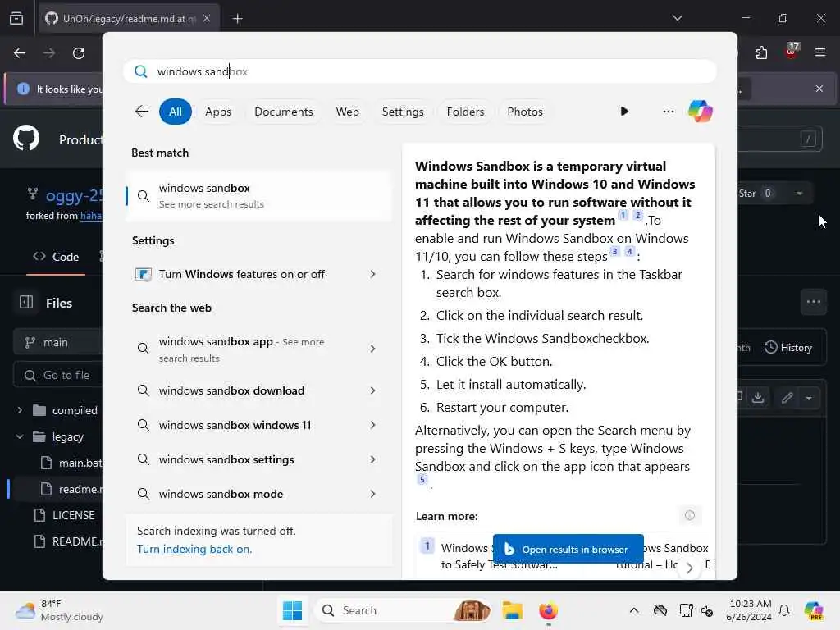This screenshot has height=630, width=840.
Task: Collapse the GitHub file tree panel icon
Action: 26,302
